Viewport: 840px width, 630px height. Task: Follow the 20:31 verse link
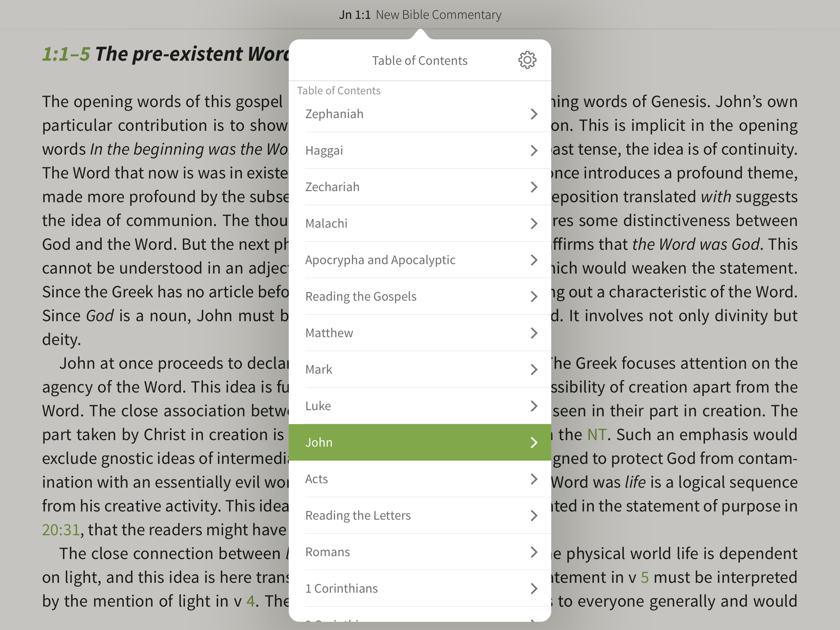[x=61, y=530]
